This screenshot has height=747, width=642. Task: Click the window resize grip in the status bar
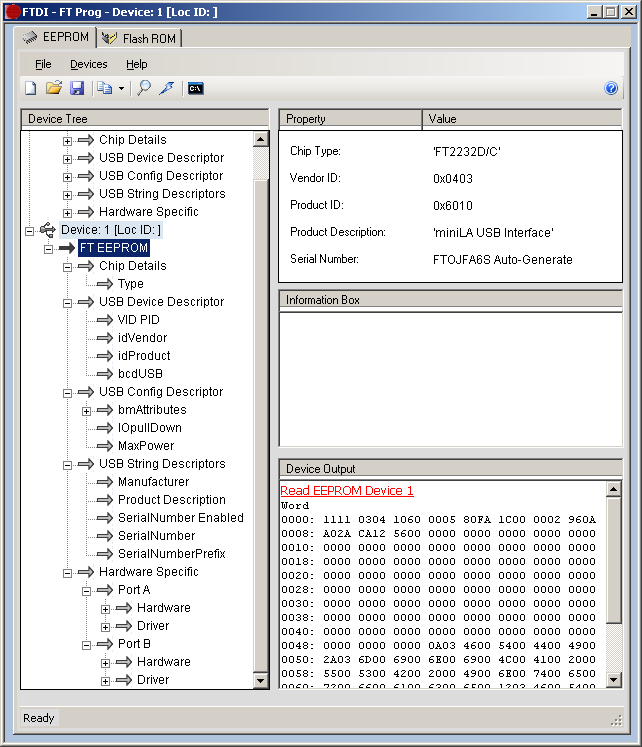617,720
